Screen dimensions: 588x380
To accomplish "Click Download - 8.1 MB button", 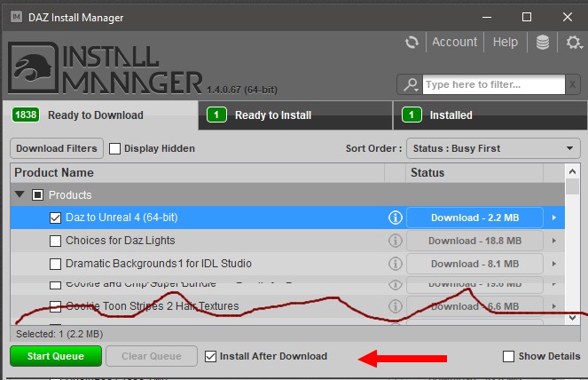I will tap(474, 264).
